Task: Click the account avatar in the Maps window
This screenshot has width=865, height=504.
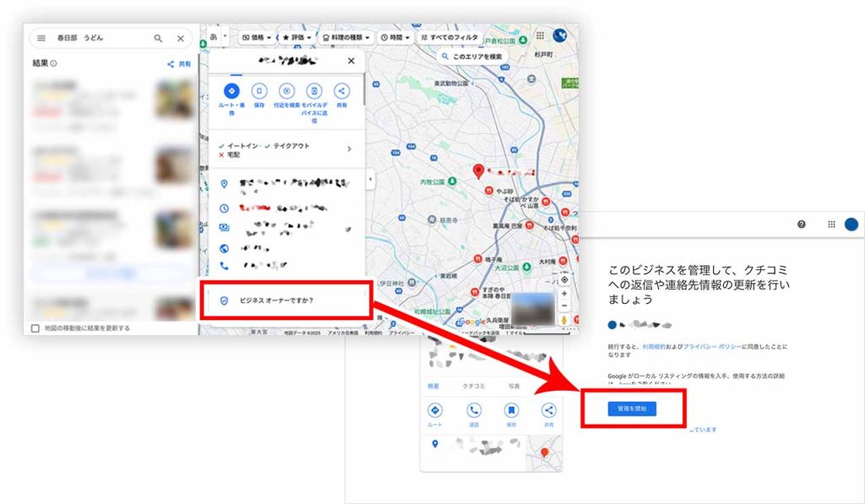Action: [x=560, y=35]
